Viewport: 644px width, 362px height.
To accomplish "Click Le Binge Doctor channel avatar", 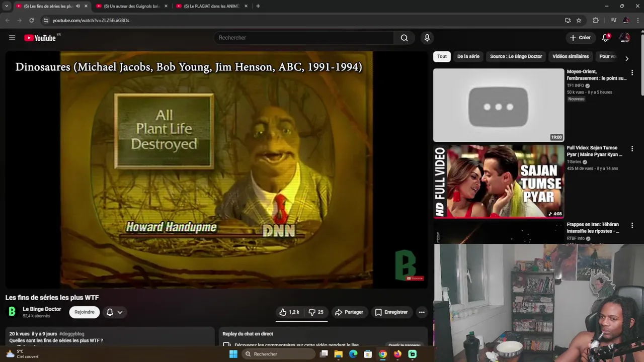I will (x=12, y=312).
